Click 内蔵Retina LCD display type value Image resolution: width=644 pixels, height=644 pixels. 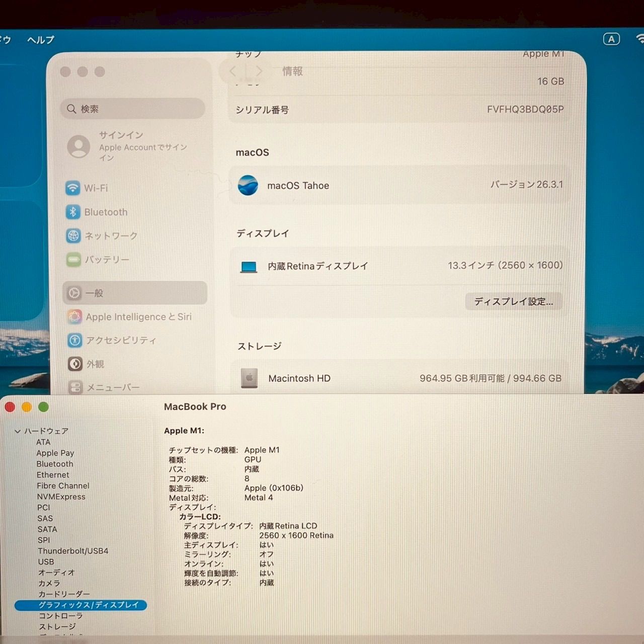(288, 526)
